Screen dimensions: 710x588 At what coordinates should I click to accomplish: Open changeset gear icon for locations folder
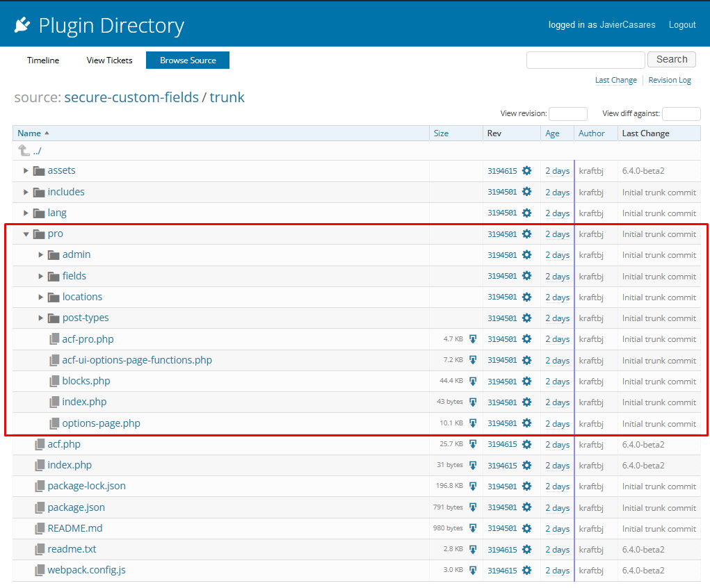coord(526,297)
